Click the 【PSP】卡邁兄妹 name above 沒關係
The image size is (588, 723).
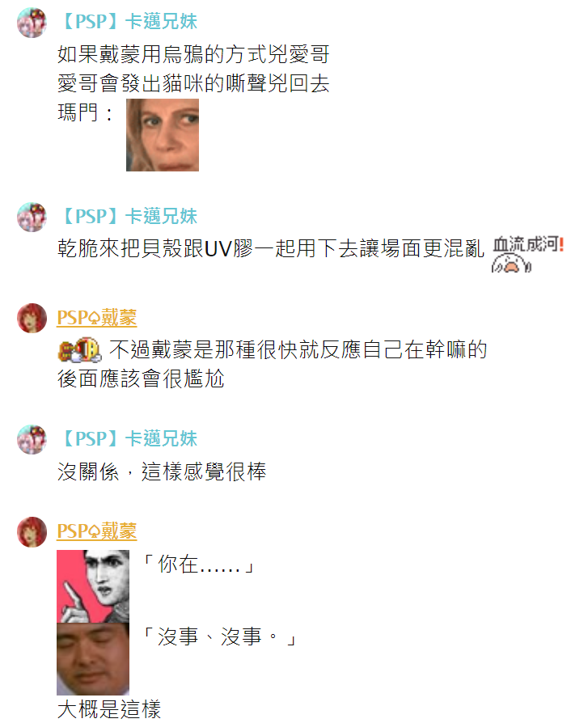coord(127,438)
